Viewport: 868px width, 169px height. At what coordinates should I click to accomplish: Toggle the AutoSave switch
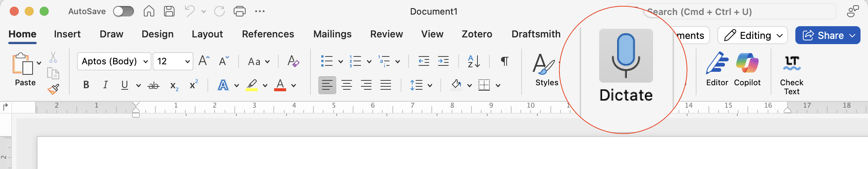tap(124, 12)
